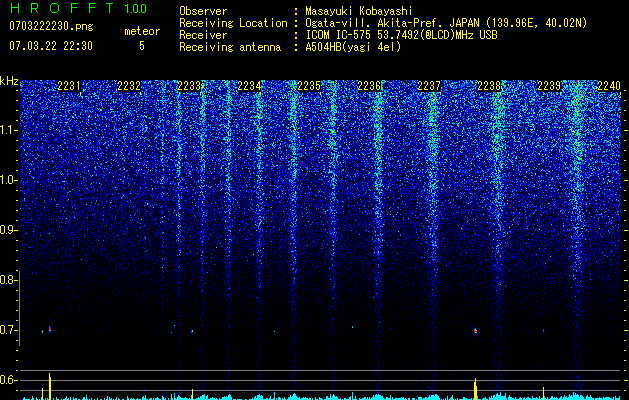Click the tallest yellow spike in the bottom strip
Screen dimensions: 629x400
(50, 386)
